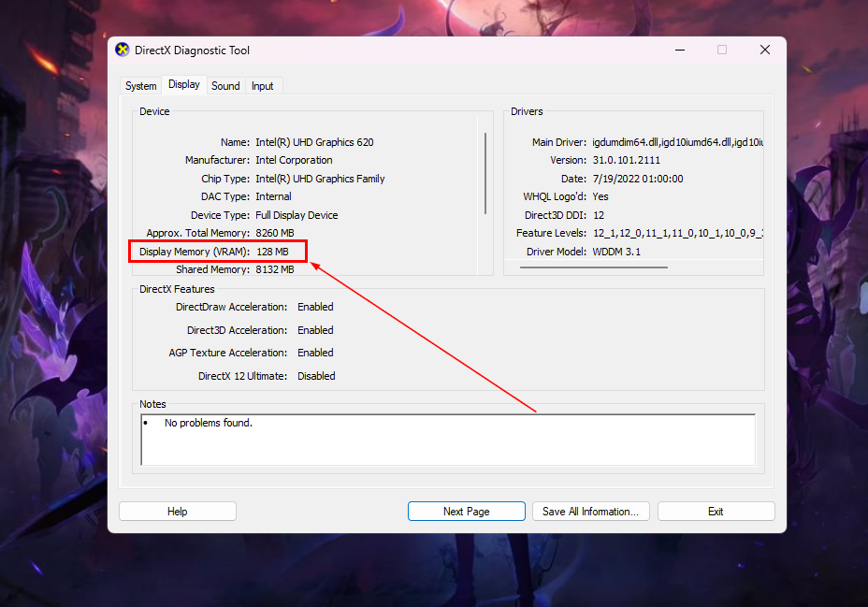Image resolution: width=868 pixels, height=607 pixels.
Task: Click the Shared Memory 8132 MB value
Action: (x=275, y=269)
